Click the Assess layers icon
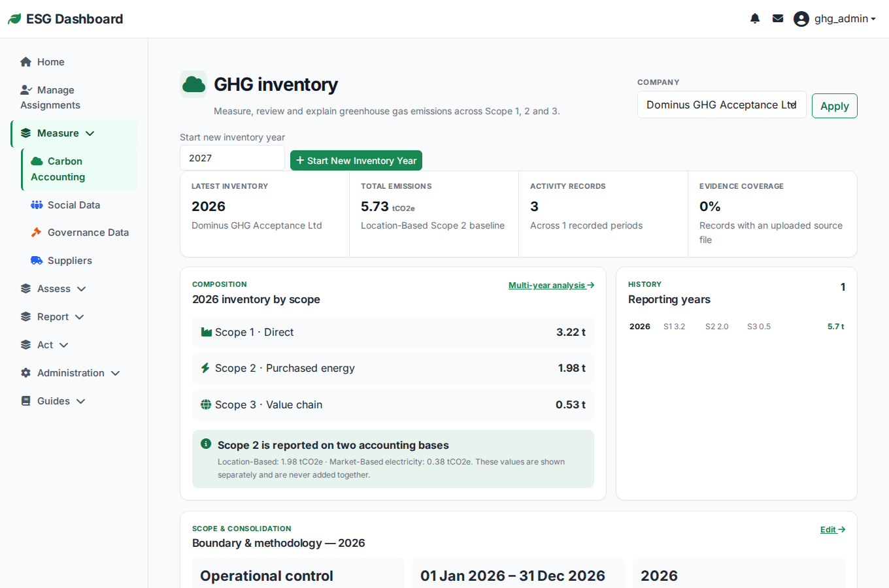The width and height of the screenshot is (889, 588). click(26, 289)
